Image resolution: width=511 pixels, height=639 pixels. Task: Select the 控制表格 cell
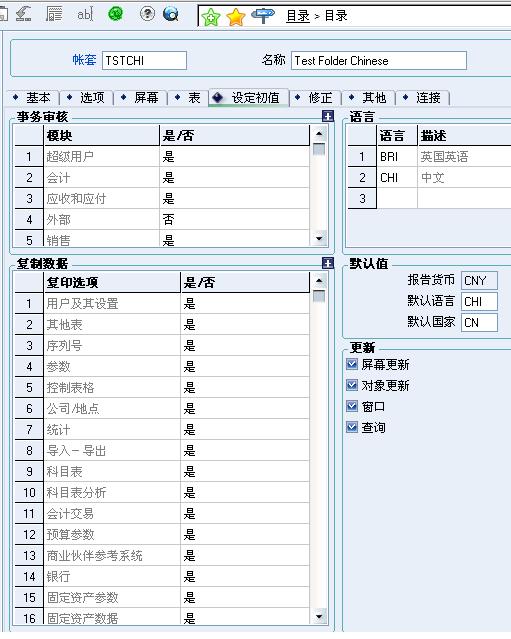[112, 388]
